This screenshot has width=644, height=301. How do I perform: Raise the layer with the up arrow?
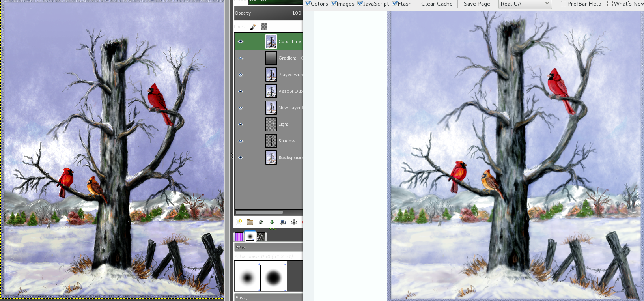(x=261, y=222)
